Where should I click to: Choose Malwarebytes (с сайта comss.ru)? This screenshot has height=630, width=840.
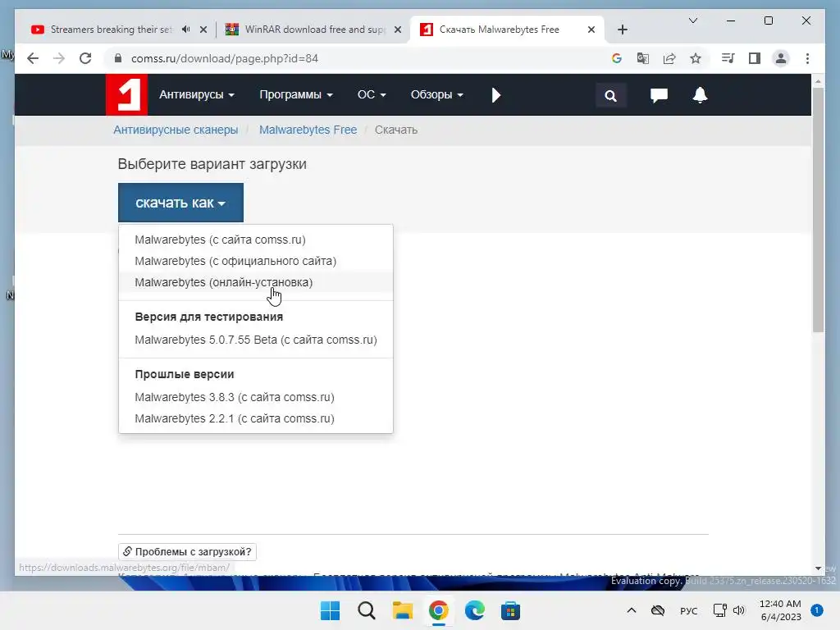(256, 240)
